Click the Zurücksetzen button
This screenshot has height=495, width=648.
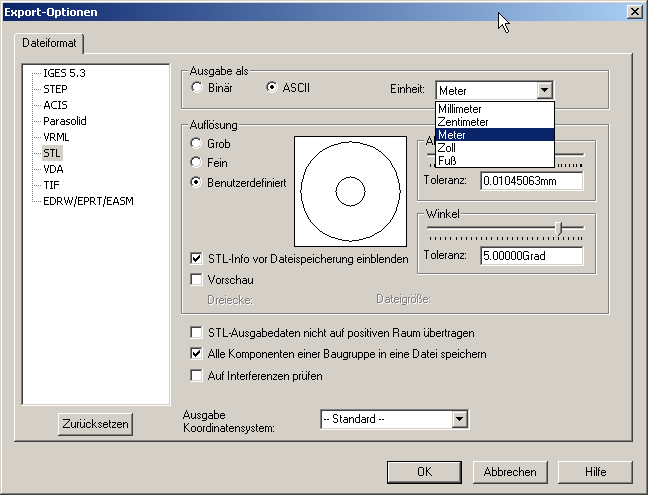pyautogui.click(x=94, y=424)
